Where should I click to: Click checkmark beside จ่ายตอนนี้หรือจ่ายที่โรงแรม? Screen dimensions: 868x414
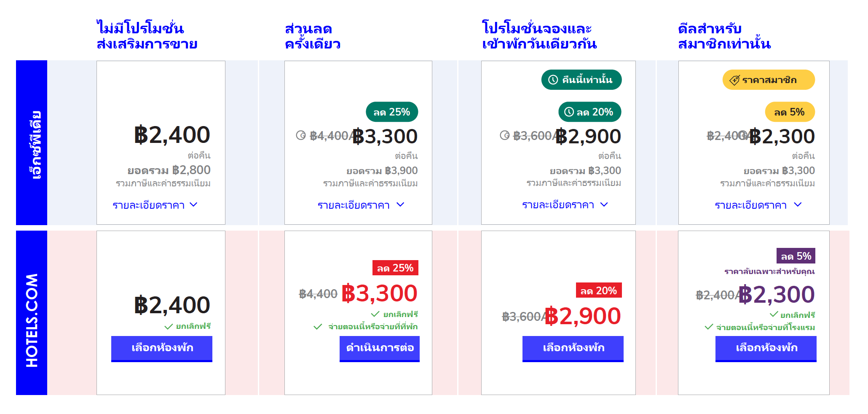pos(709,327)
